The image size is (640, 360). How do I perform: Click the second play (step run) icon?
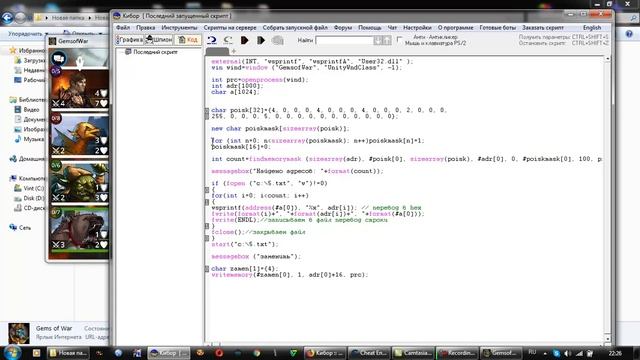(x=261, y=40)
